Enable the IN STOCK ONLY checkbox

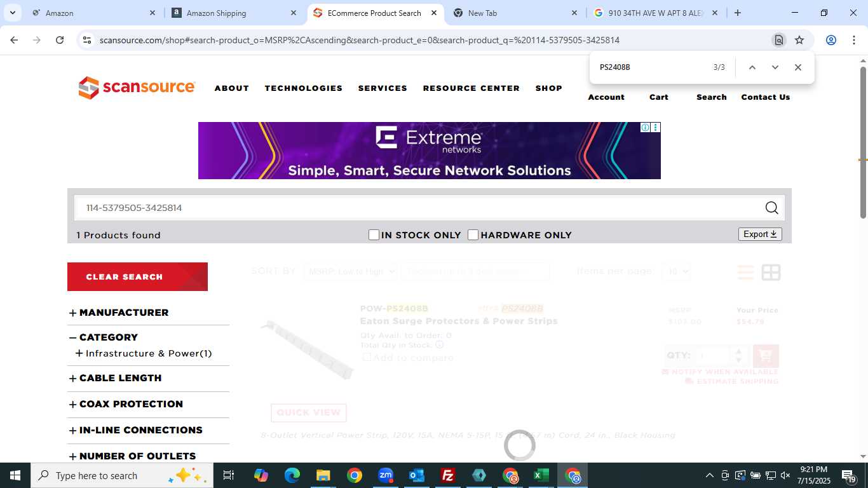pos(374,235)
